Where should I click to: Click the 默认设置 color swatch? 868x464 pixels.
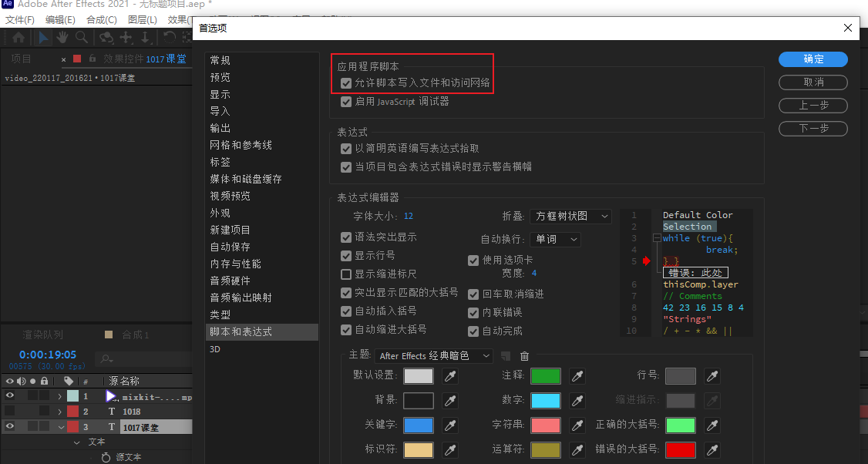coord(419,376)
